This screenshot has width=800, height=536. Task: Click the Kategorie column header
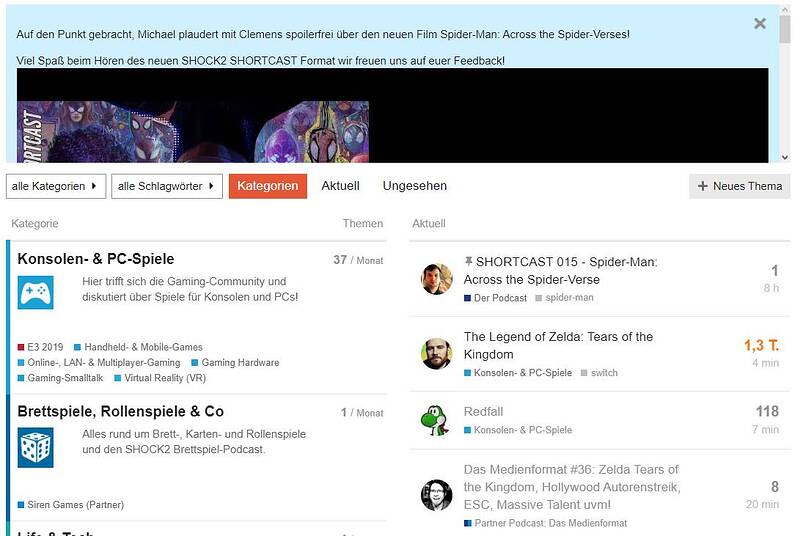pos(35,223)
